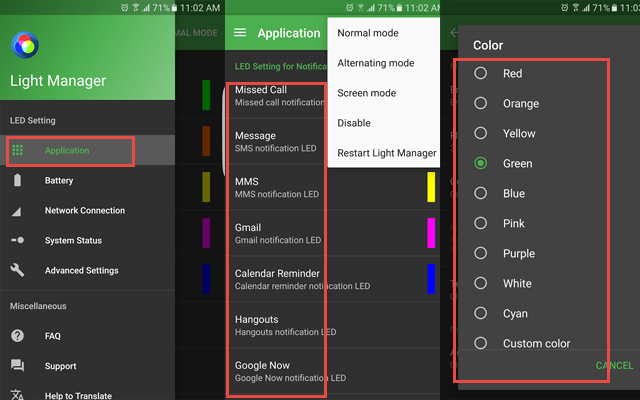Click the dimmed green swatch behind drawer

coord(207,95)
